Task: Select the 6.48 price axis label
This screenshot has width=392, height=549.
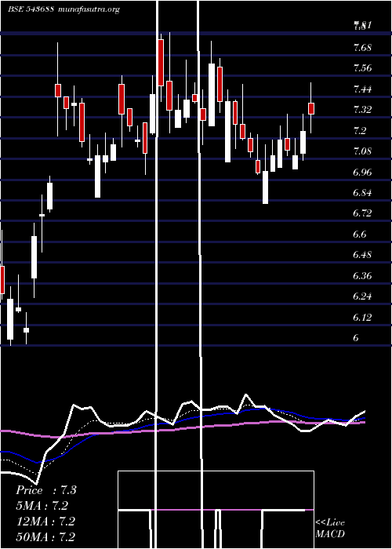Action: tap(362, 255)
